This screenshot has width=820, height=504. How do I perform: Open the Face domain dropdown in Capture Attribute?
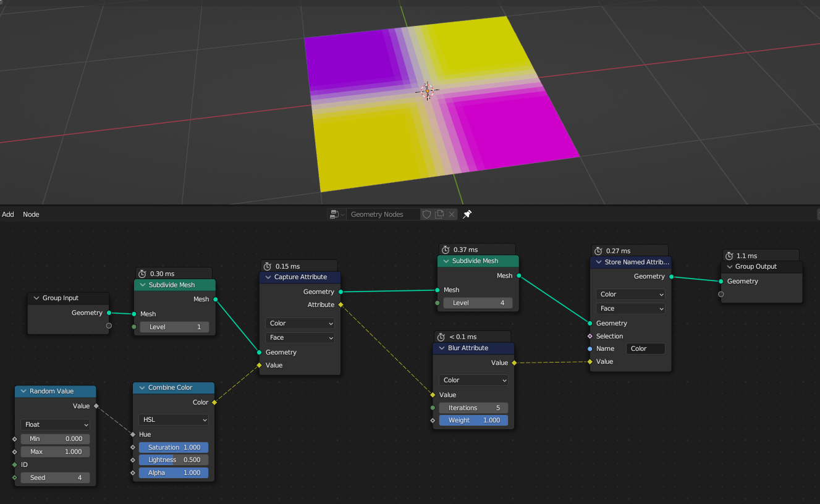(300, 337)
